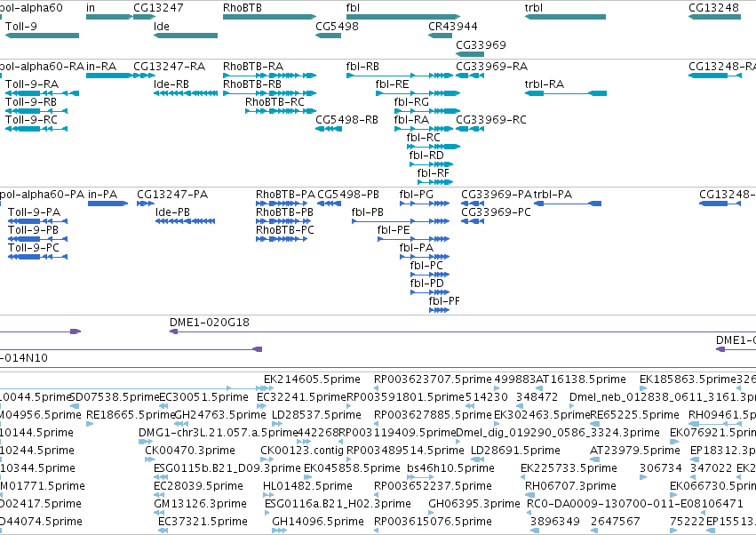Select the Toll-9-RA transcript label

(32, 84)
